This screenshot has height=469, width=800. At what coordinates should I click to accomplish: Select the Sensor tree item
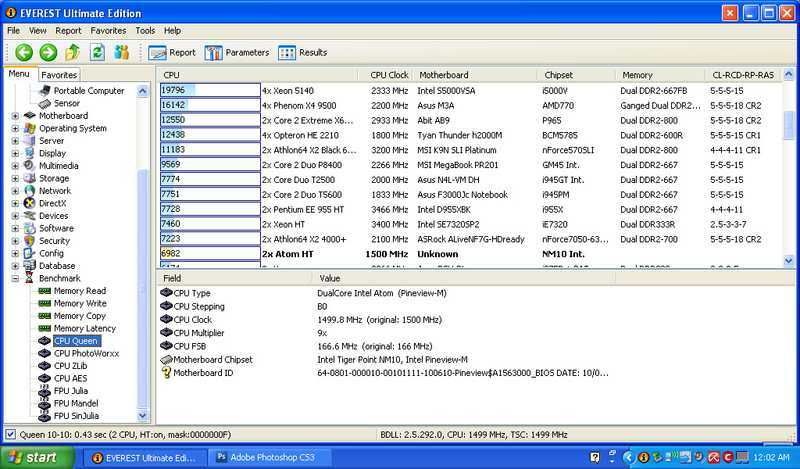click(67, 103)
